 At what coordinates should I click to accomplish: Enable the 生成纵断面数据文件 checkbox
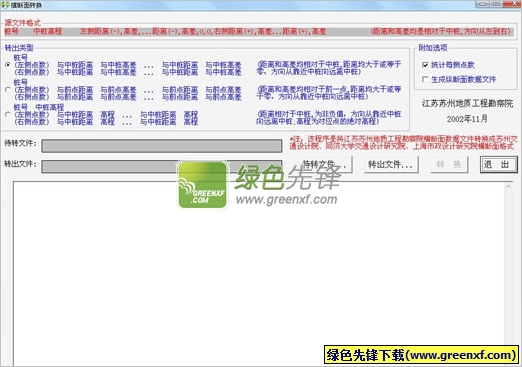[x=425, y=79]
